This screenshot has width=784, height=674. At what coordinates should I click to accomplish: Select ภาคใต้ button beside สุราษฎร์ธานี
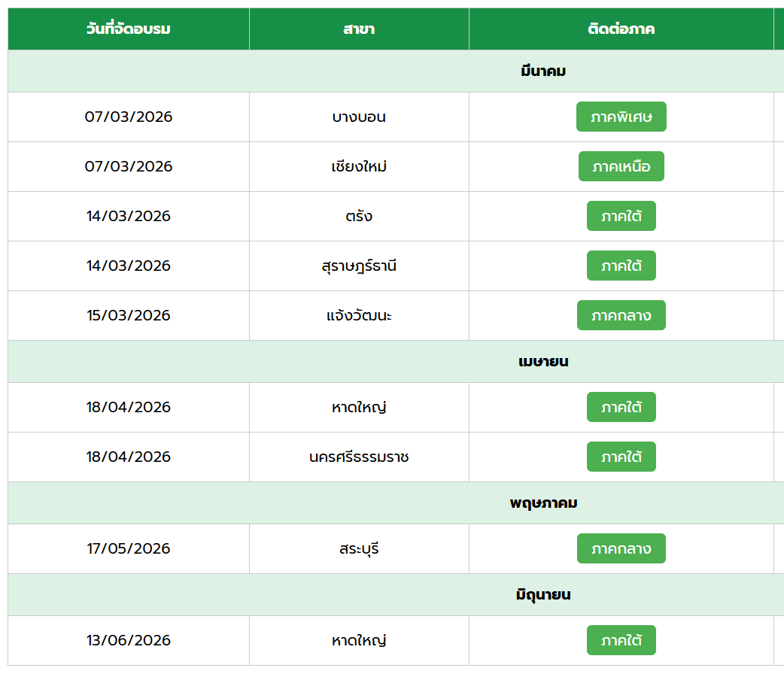click(621, 266)
